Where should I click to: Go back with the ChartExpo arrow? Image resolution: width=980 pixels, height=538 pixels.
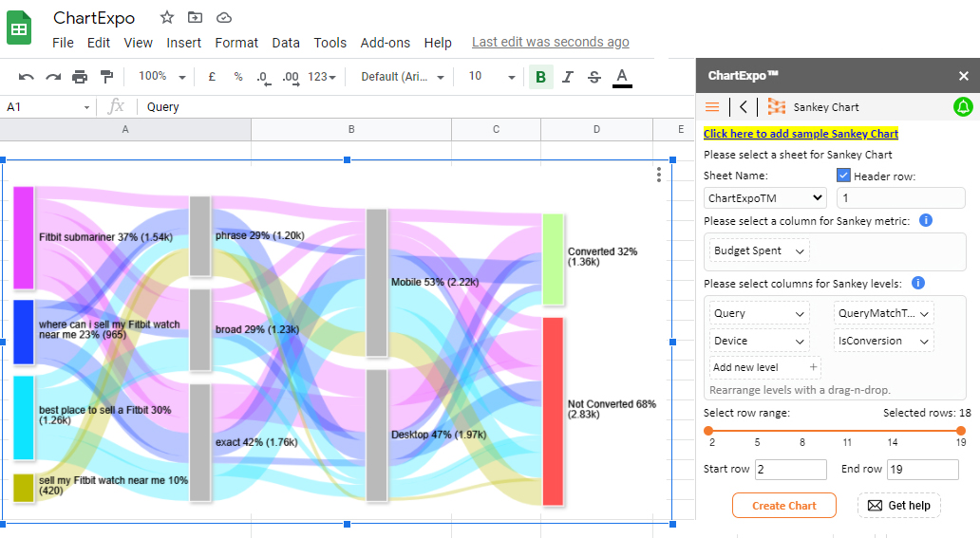(x=744, y=107)
